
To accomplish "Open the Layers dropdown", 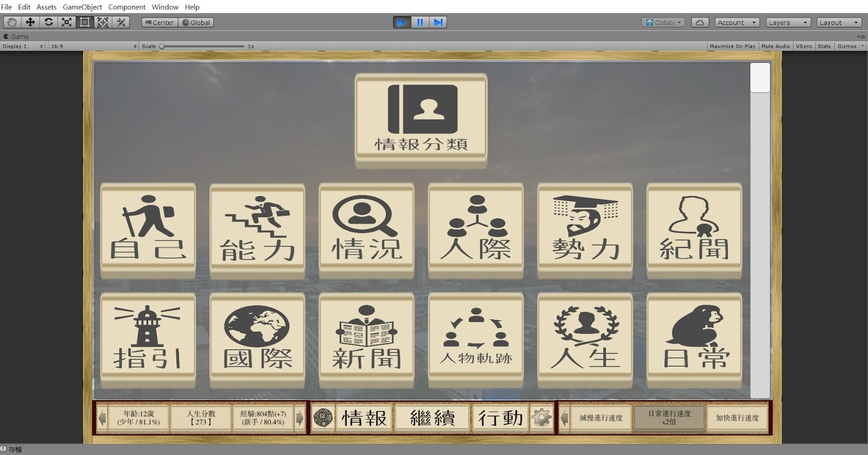I will click(x=788, y=22).
